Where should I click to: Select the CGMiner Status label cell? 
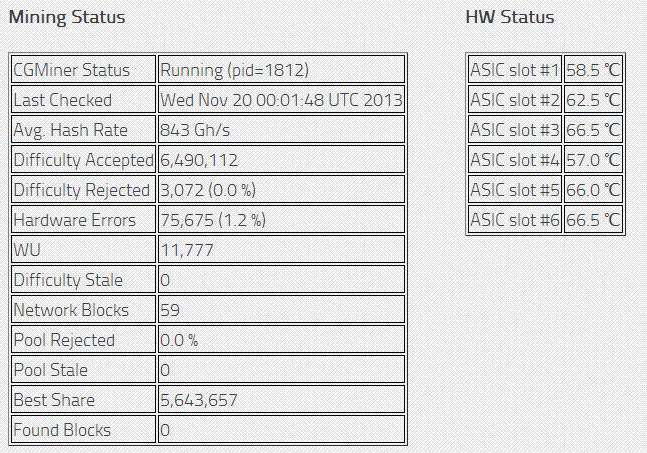[x=83, y=69]
